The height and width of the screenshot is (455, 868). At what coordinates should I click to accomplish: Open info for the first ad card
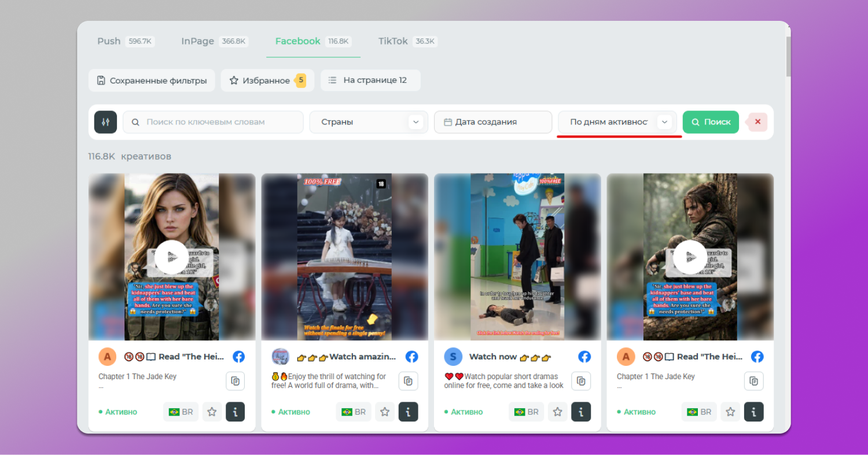[235, 412]
